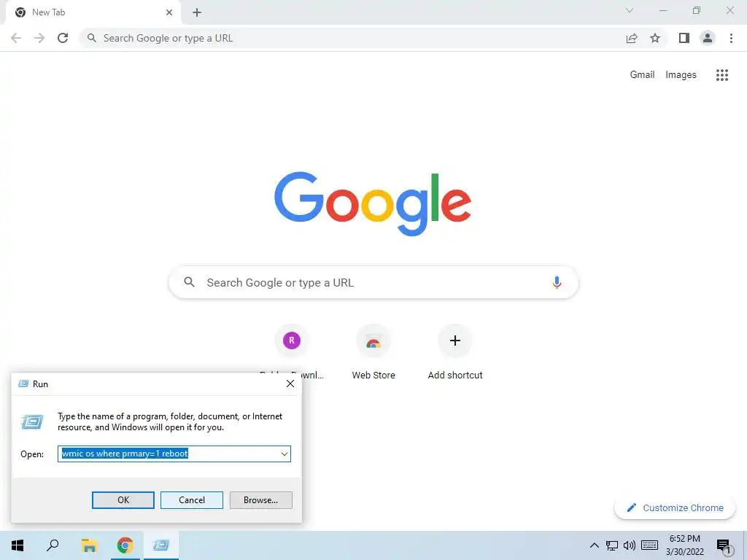Open the Web Store shortcut

[x=373, y=352]
